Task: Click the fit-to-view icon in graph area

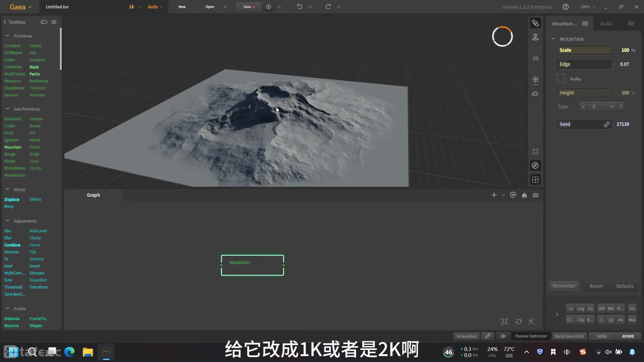Action: pyautogui.click(x=504, y=321)
